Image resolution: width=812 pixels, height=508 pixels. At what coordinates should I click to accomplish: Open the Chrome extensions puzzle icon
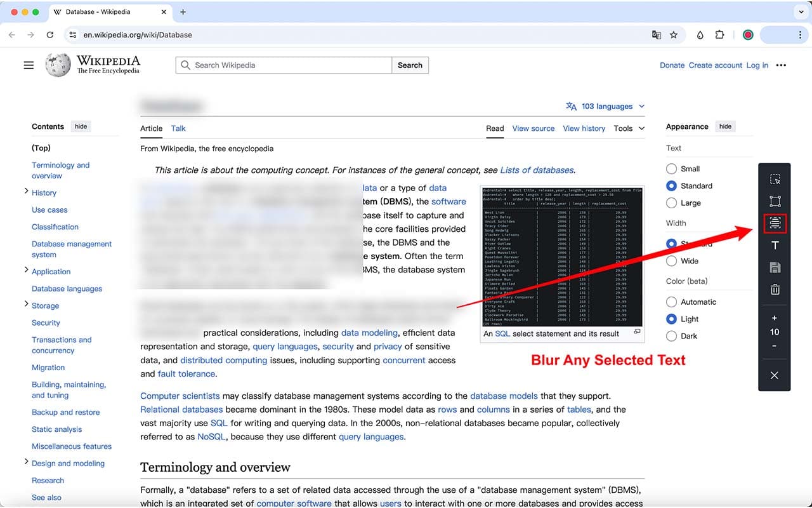coord(719,35)
